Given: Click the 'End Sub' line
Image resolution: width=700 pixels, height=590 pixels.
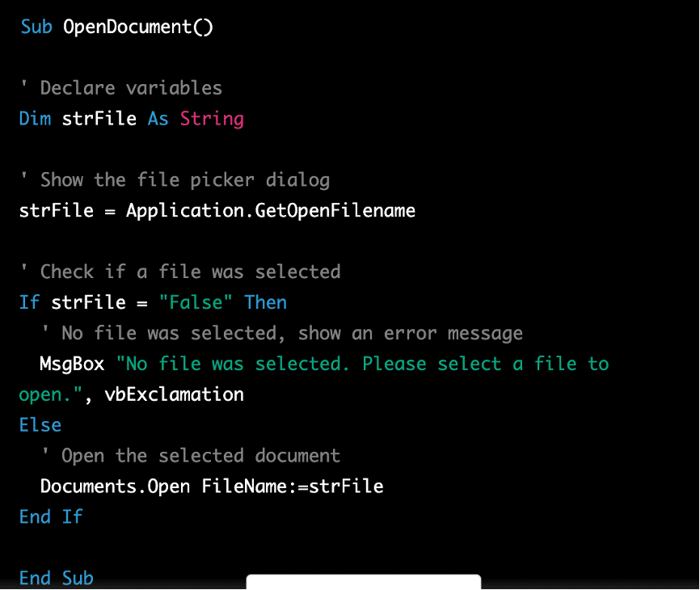Looking at the screenshot, I should pos(57,579).
